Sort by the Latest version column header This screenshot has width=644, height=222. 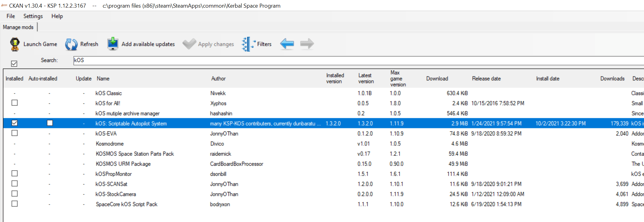point(366,78)
